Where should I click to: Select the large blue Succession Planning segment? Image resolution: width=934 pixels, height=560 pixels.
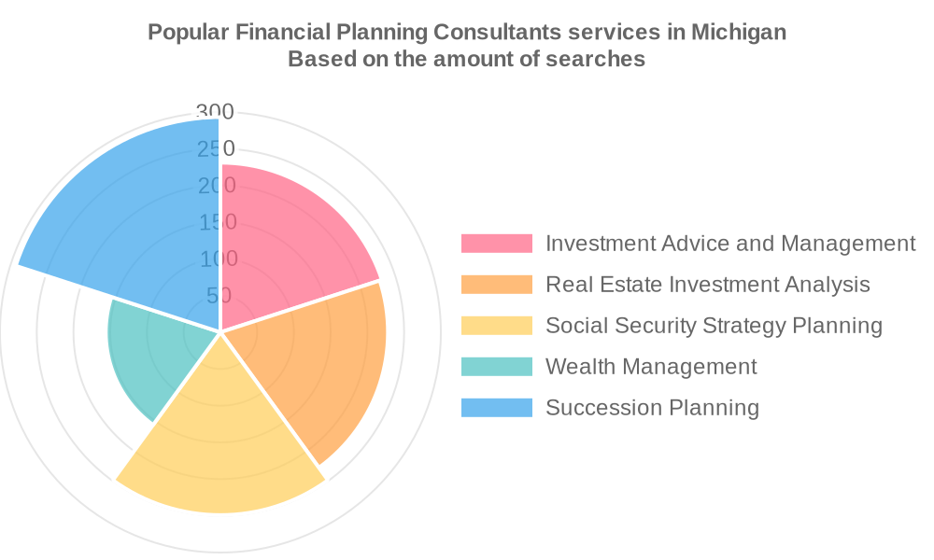[x=131, y=215]
